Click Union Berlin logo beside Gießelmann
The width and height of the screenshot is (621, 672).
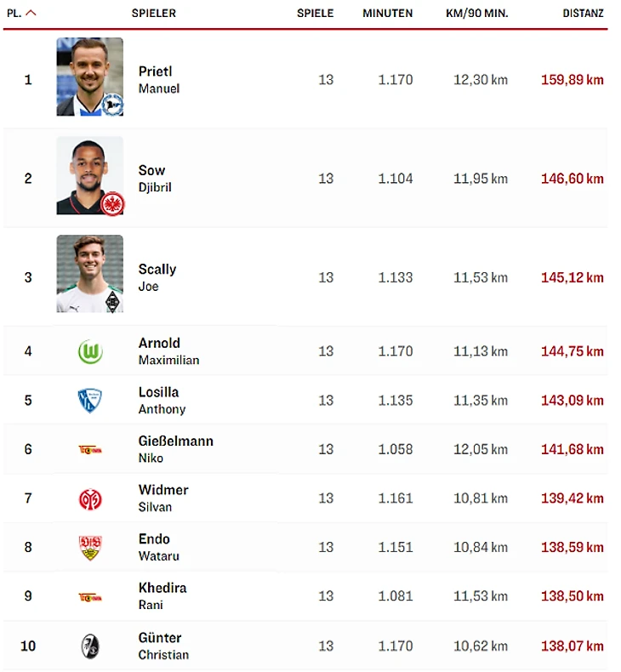[x=90, y=450]
